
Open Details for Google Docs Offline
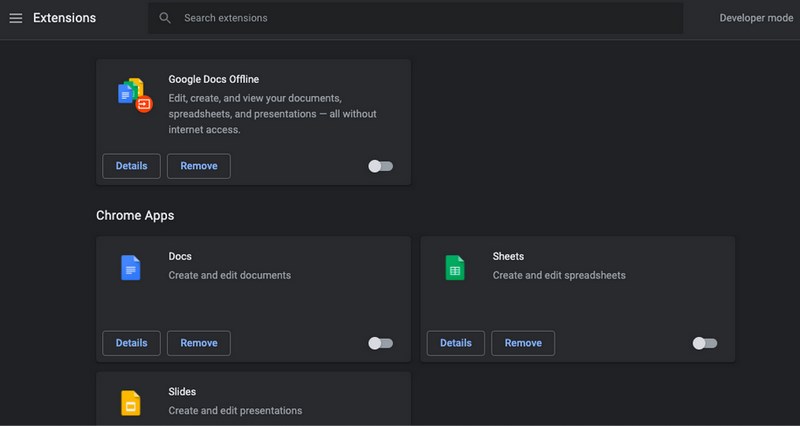pyautogui.click(x=131, y=166)
